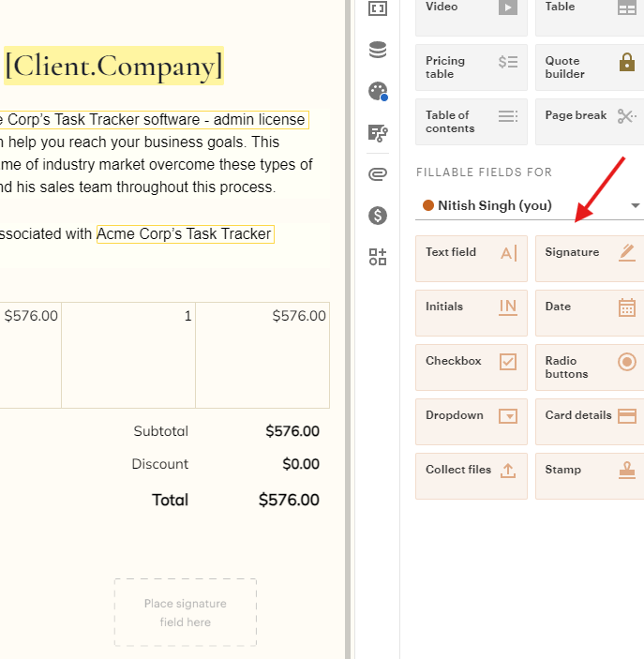Viewport: 644px width, 659px height.
Task: Open the apps add-ons sidebar icon
Action: pos(378,257)
